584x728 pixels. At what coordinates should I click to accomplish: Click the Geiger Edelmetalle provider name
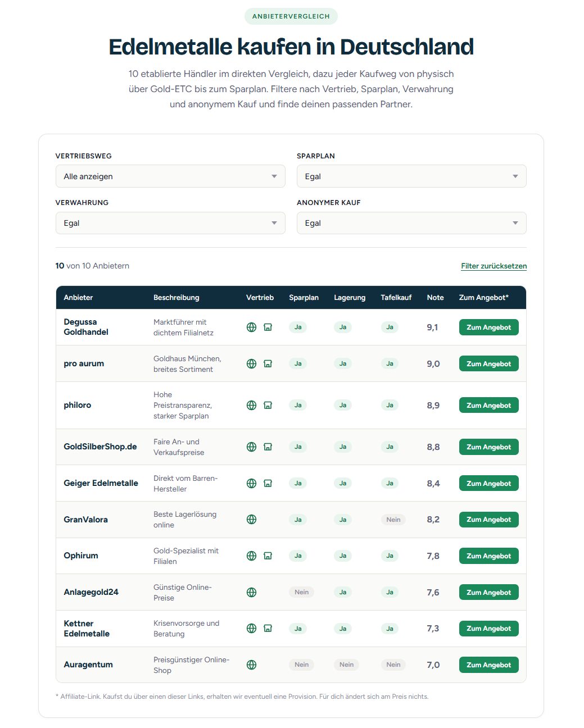coord(101,483)
